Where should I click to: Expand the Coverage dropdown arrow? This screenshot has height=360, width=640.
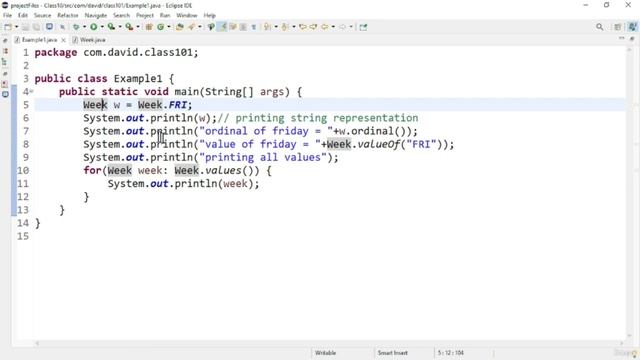pyautogui.click(x=120, y=27)
